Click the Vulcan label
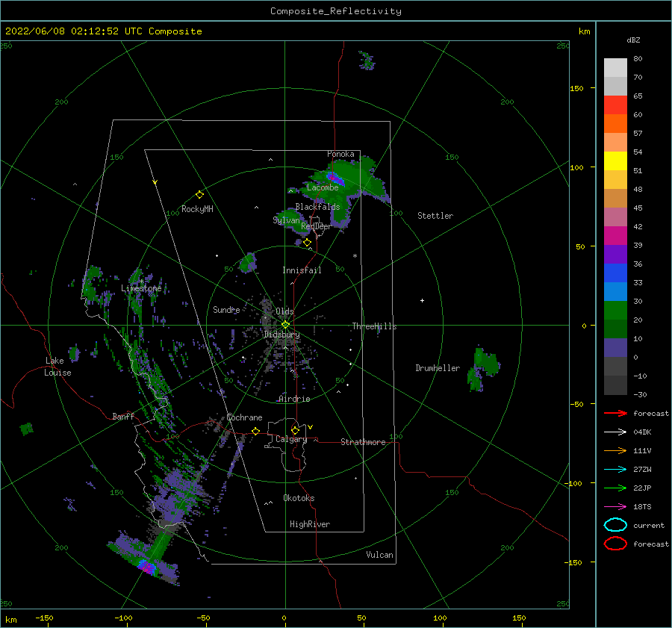The image size is (672, 628). [x=379, y=555]
